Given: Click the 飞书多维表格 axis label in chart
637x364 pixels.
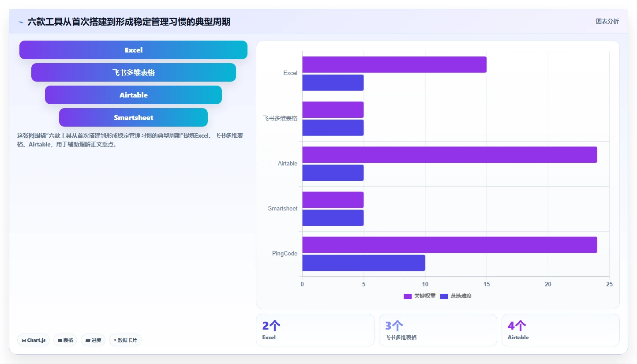Looking at the screenshot, I should tap(280, 118).
